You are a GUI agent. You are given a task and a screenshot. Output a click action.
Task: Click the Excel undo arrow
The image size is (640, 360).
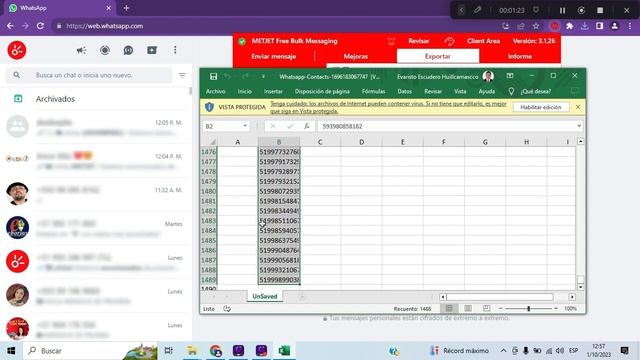click(x=227, y=76)
